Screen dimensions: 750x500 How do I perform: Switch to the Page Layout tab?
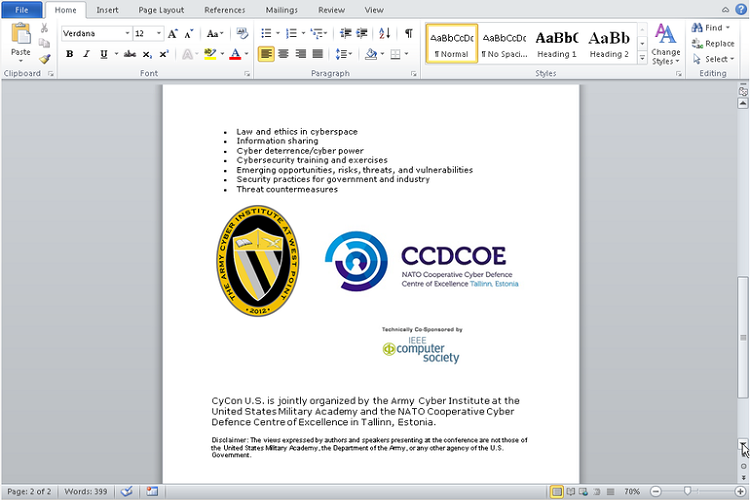[161, 10]
